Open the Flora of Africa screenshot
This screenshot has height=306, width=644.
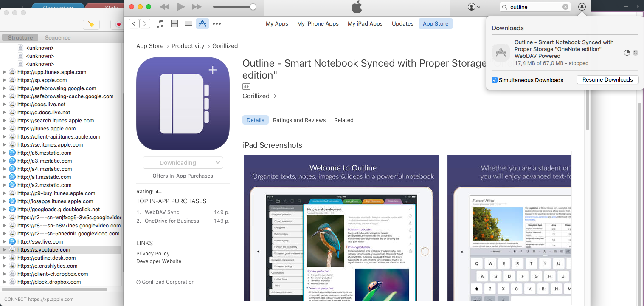[x=509, y=228]
